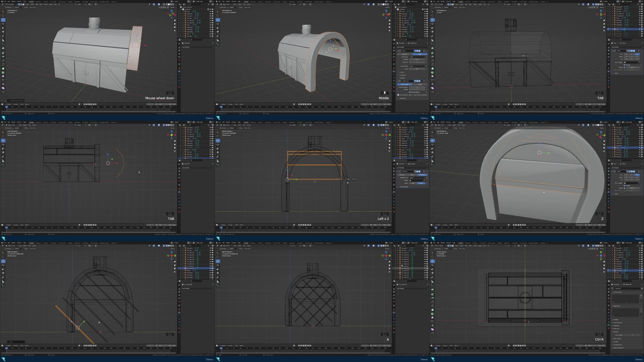Open Edit Mode selector in 'Mouse wheel down' frame
This screenshot has width=644, height=362.
[x=11, y=4]
